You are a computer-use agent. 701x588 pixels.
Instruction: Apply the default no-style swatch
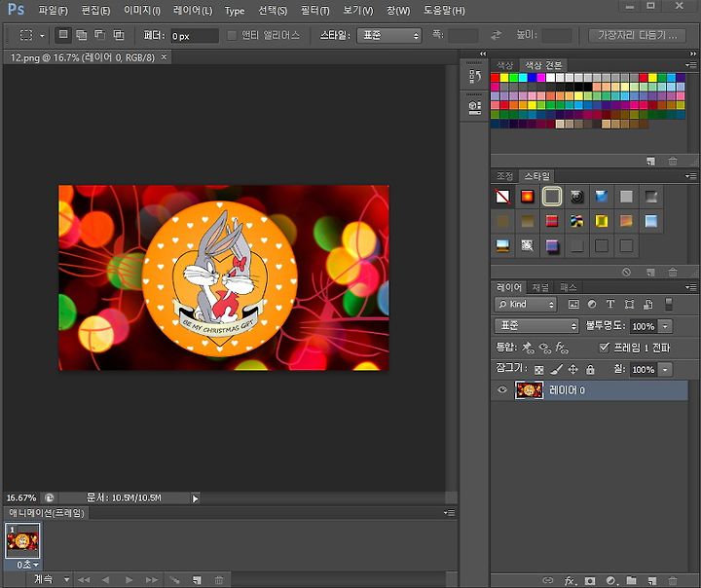[502, 197]
